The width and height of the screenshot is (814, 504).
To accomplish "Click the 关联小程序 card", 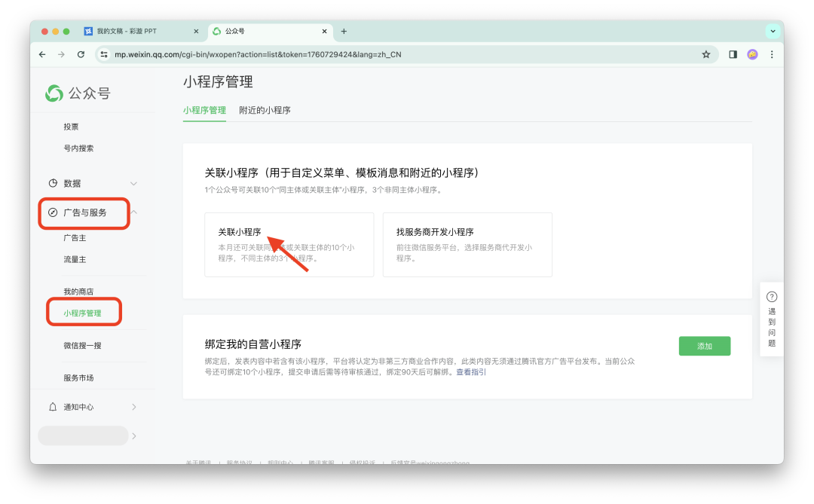I will click(x=289, y=245).
